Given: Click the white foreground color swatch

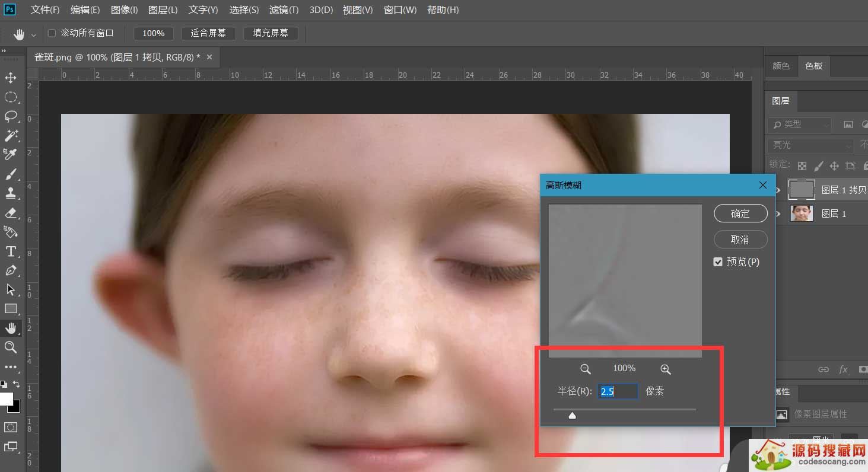Looking at the screenshot, I should point(5,398).
